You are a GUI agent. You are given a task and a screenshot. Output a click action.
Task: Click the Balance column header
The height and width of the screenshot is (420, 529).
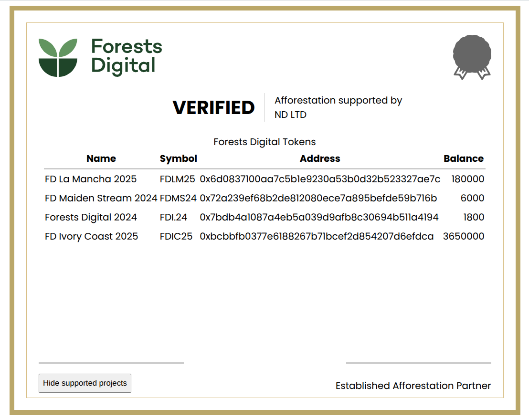[464, 158]
